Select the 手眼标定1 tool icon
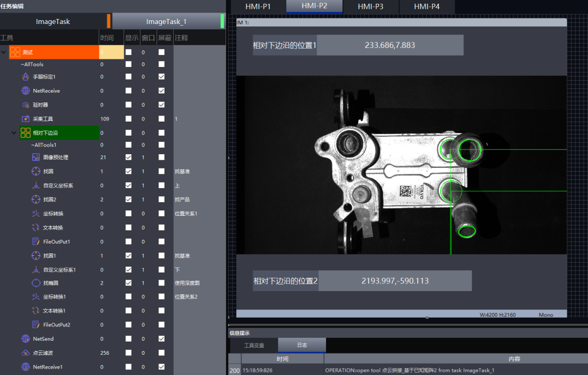 [x=25, y=77]
